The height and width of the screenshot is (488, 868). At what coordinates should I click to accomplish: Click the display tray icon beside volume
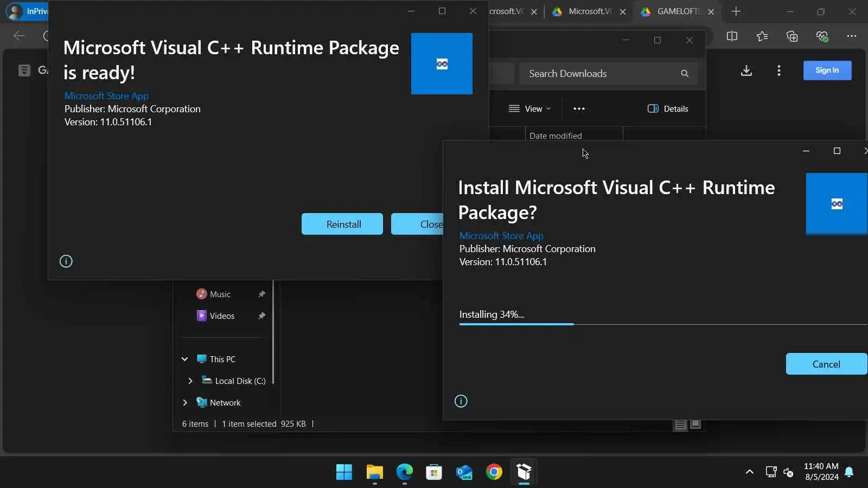coord(771,472)
